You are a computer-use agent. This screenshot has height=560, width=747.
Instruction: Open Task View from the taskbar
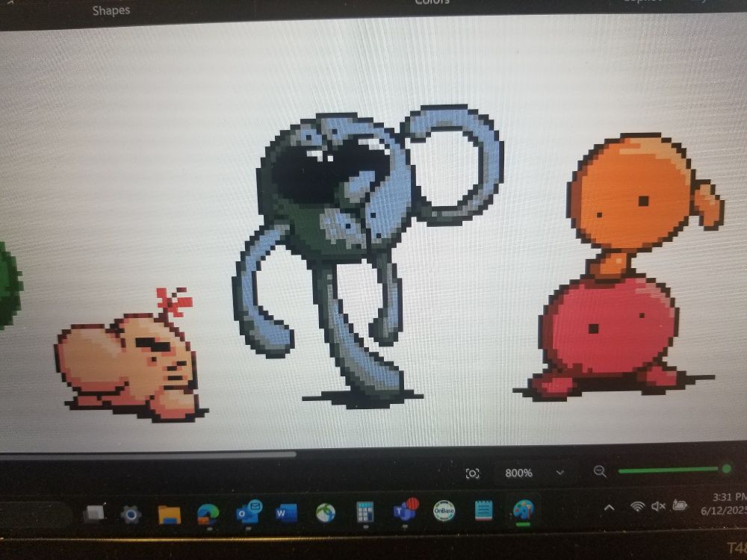click(94, 514)
